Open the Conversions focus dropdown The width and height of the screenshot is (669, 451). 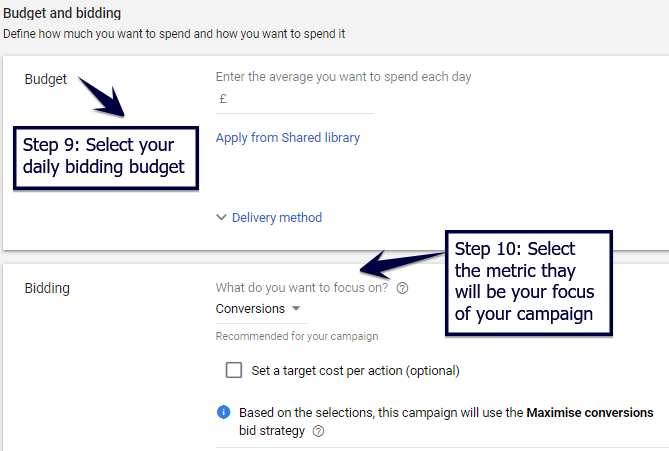click(x=258, y=309)
